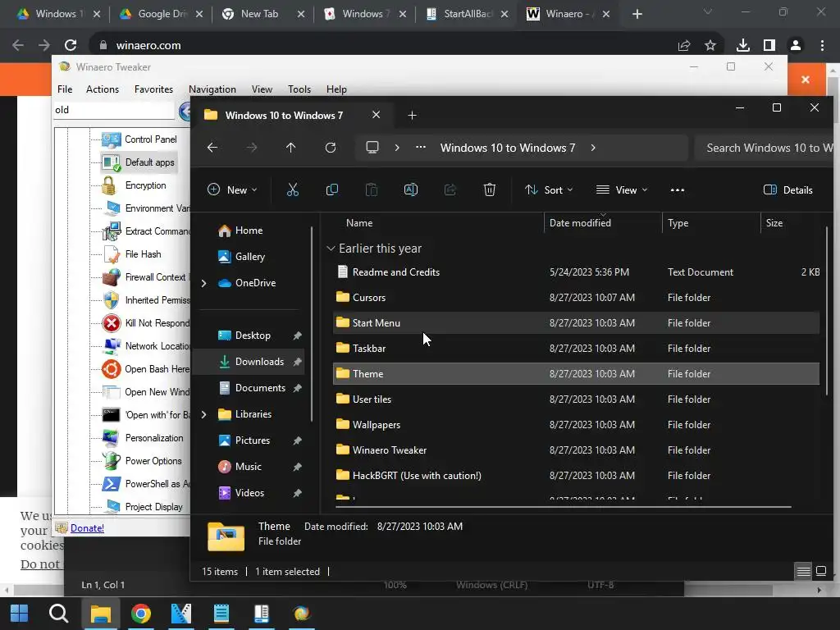The height and width of the screenshot is (630, 840).
Task: Select the User tiles folder
Action: 576,399
